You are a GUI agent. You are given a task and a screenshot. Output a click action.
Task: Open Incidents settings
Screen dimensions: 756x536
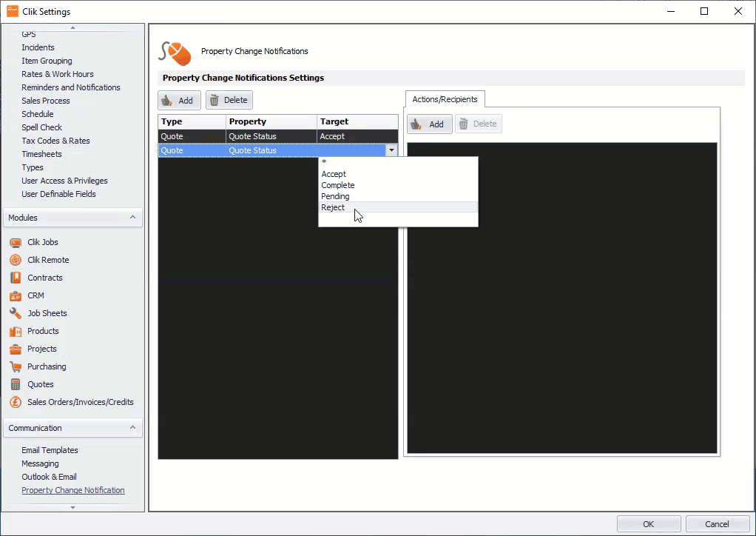click(38, 47)
